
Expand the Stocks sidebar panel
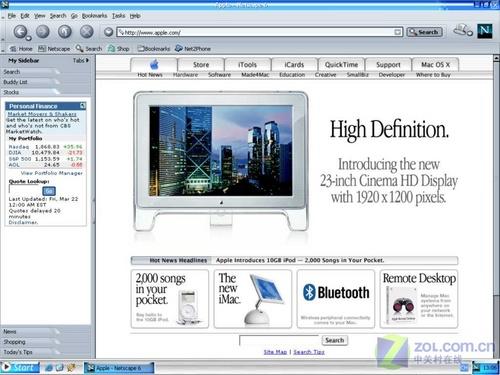pyautogui.click(x=31, y=92)
